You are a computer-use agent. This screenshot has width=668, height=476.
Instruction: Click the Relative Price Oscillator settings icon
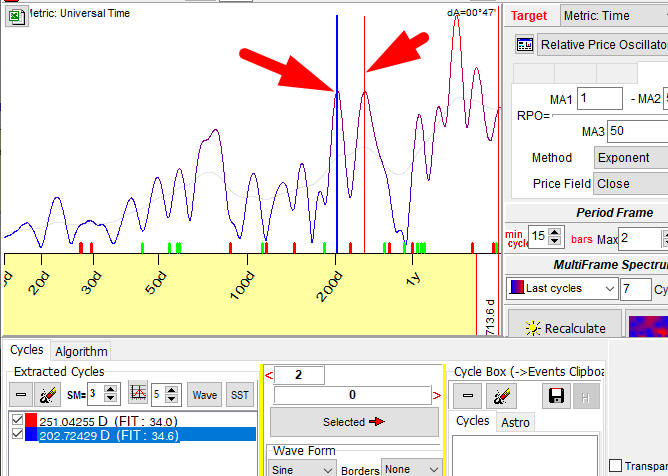(524, 45)
